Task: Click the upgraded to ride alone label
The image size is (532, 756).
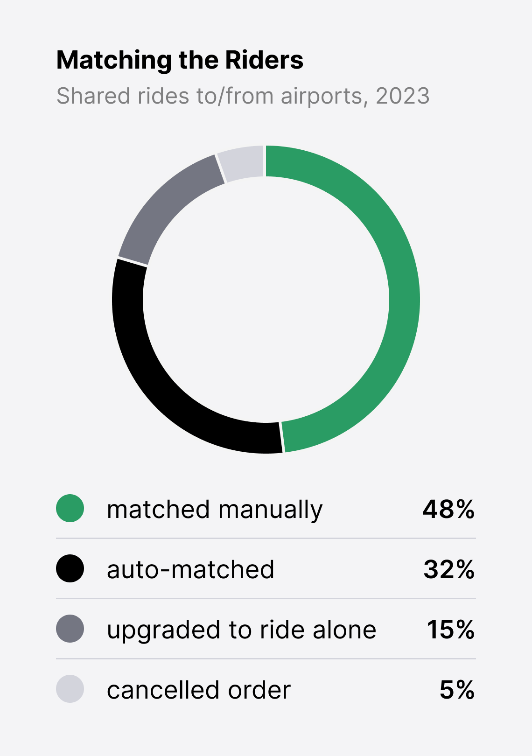Action: 241,630
